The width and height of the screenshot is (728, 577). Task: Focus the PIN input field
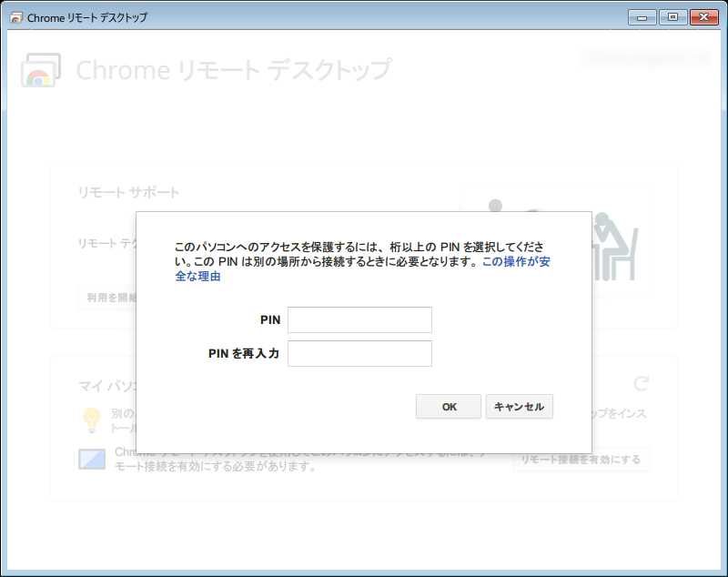tap(359, 320)
